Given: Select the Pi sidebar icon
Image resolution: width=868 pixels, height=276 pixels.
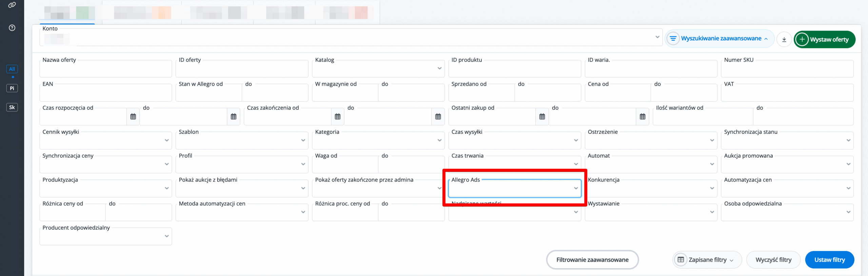Looking at the screenshot, I should 12,88.
